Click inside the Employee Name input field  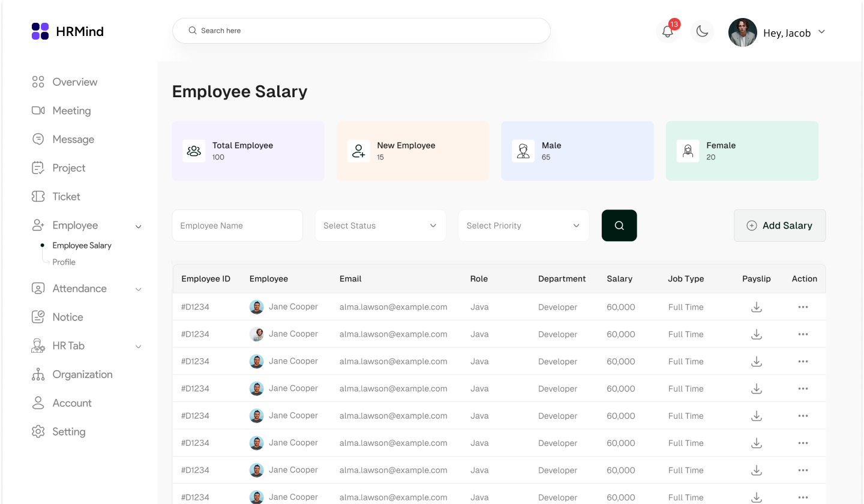[x=237, y=225]
